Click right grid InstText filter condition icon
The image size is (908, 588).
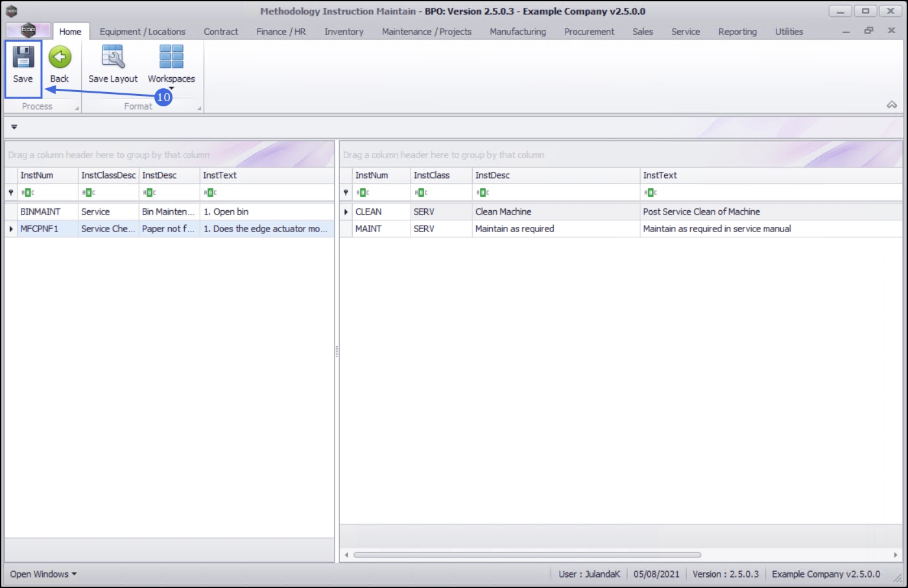[651, 193]
